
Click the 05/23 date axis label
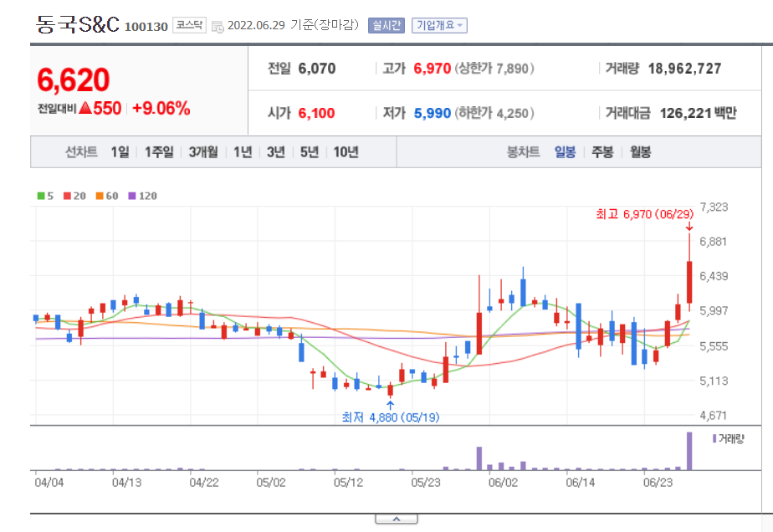426,483
